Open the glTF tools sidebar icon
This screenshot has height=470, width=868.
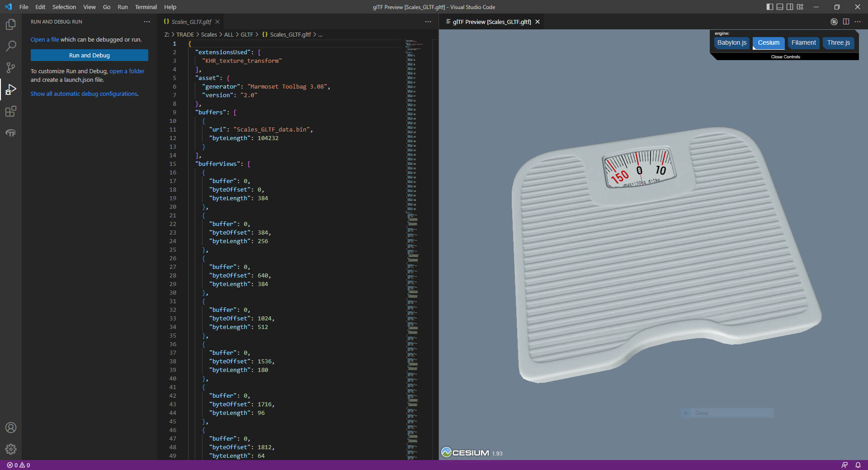[11, 133]
